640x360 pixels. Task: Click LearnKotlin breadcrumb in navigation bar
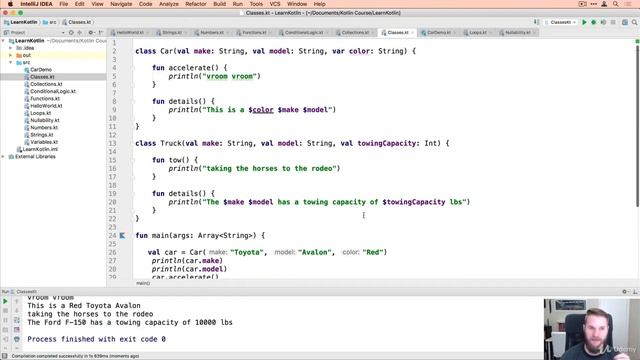[x=20, y=22]
